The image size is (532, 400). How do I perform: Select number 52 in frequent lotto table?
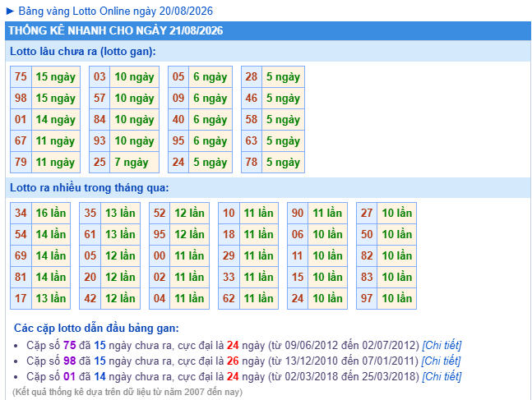(160, 213)
